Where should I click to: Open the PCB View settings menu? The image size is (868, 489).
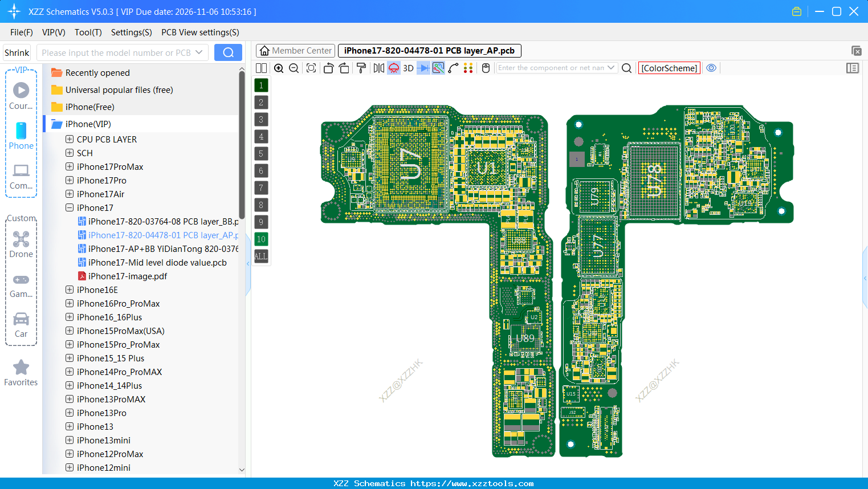199,32
